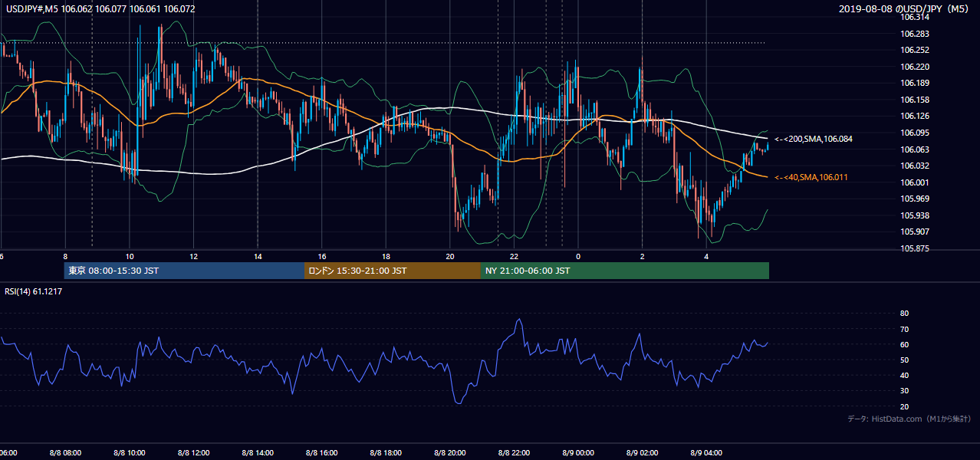Click the RSI 40 level label
This screenshot has width=980, height=460.
tap(904, 375)
